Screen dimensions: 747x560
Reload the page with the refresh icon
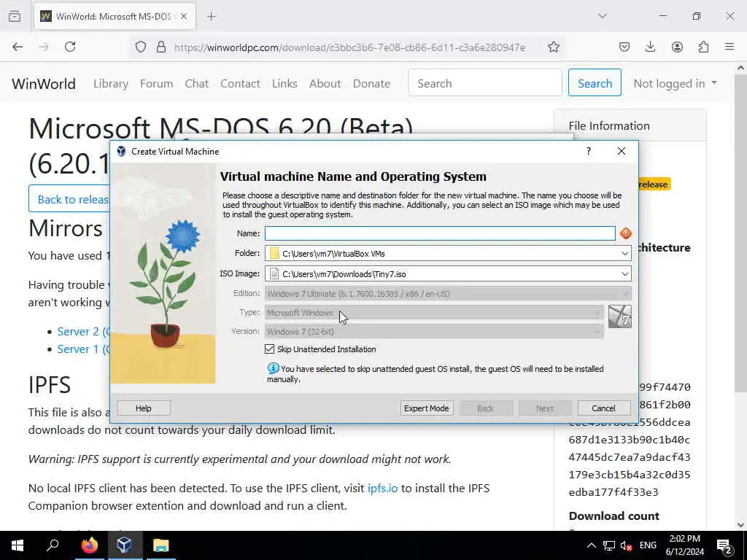coord(70,47)
